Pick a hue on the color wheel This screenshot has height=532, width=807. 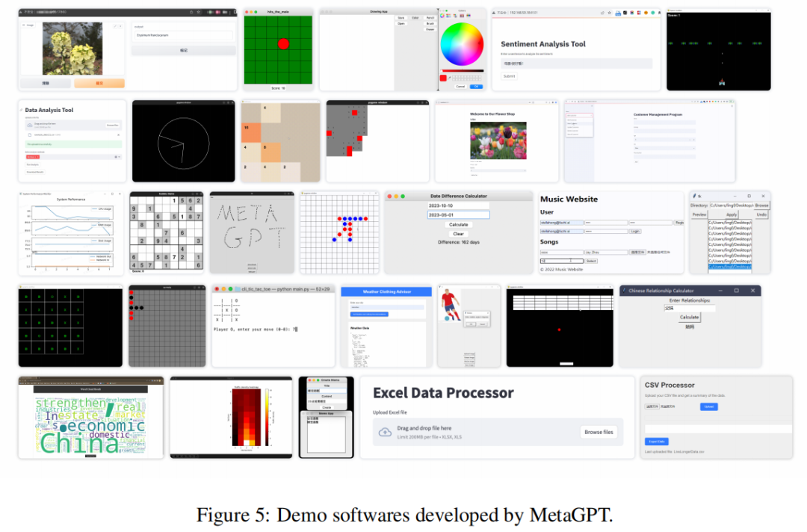click(x=463, y=44)
